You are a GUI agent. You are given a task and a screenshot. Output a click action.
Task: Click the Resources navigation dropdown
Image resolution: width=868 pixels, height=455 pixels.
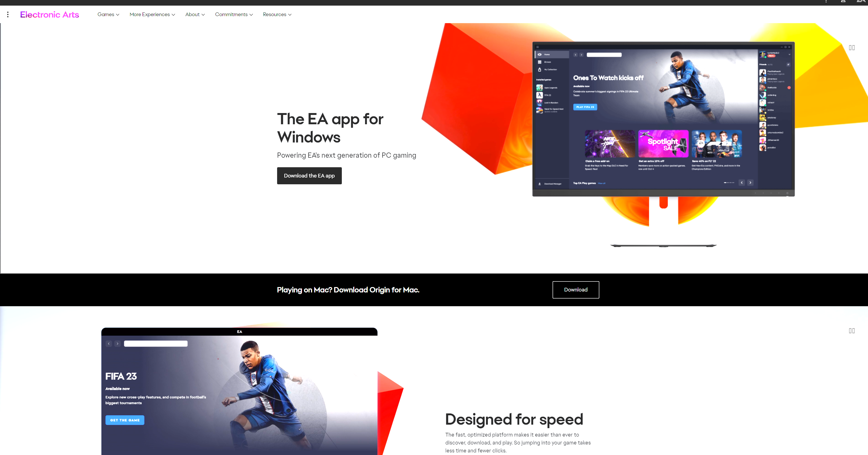[277, 14]
